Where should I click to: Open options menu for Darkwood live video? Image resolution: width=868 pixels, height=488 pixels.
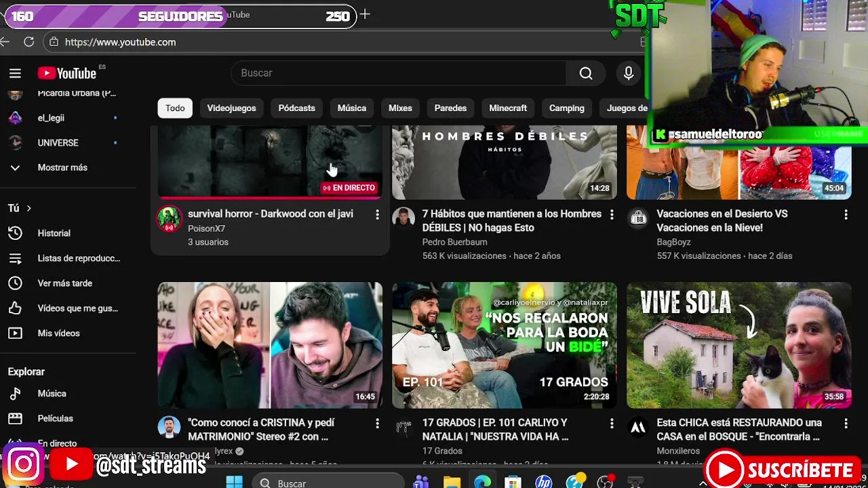pos(377,214)
